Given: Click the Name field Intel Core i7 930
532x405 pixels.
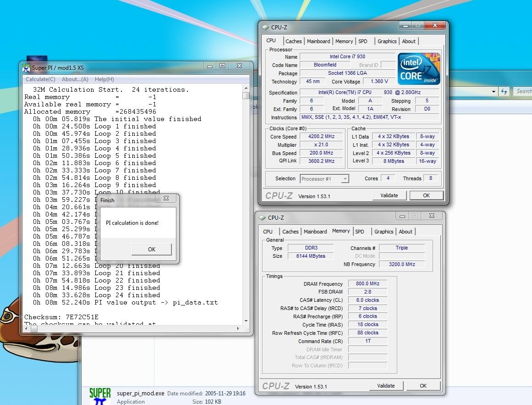Looking at the screenshot, I should [x=347, y=57].
